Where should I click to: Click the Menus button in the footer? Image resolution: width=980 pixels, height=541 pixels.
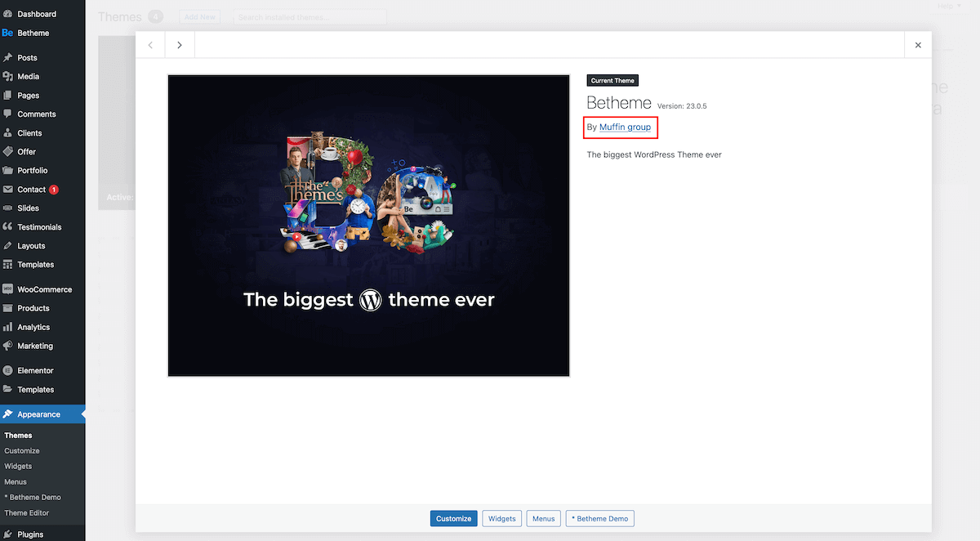click(543, 518)
